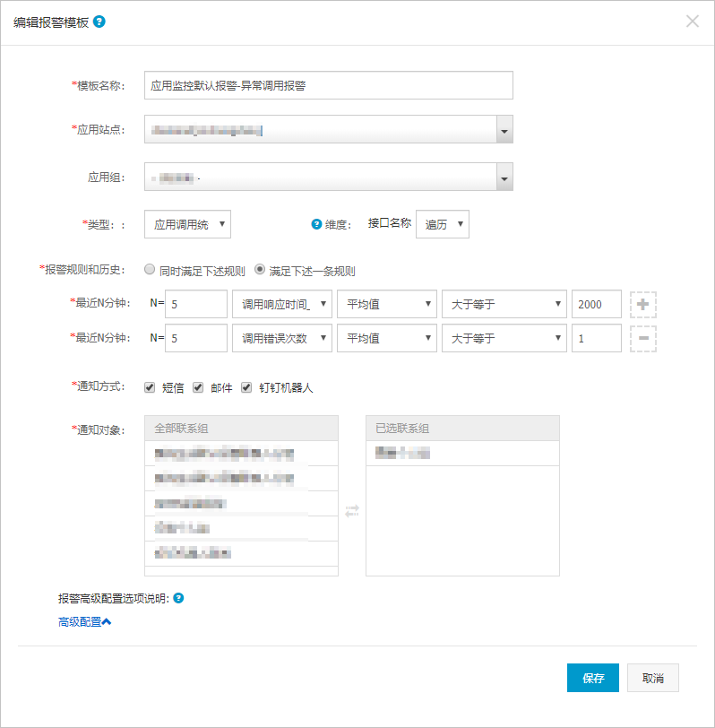Open 大于等于 dropdown in first rule row
715x728 pixels.
point(504,304)
